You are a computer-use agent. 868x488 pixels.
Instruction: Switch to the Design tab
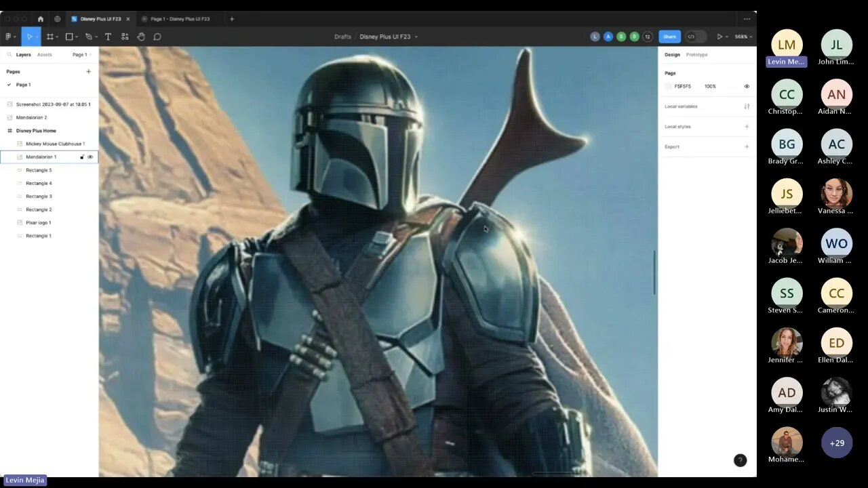coord(672,55)
